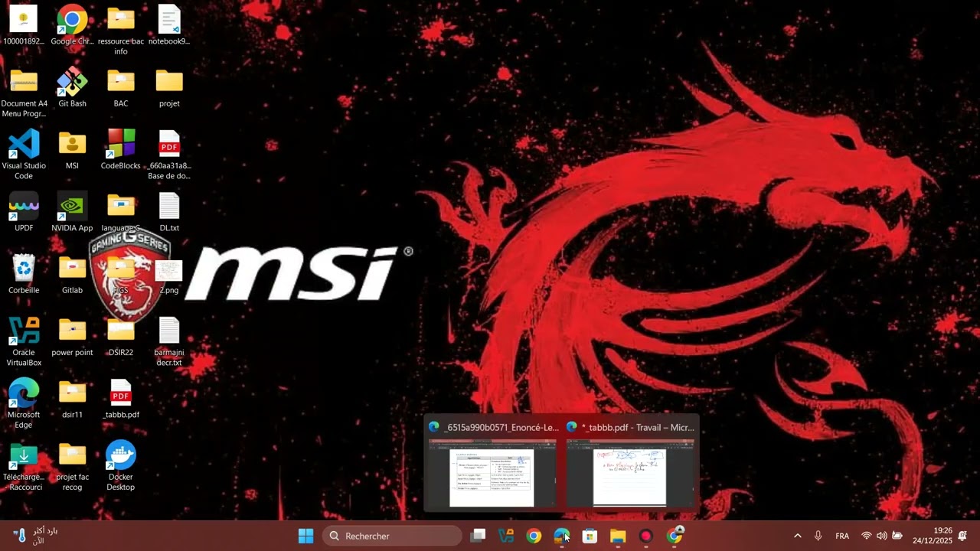Open the FRA keyboard language switcher
980x551 pixels.
point(842,536)
